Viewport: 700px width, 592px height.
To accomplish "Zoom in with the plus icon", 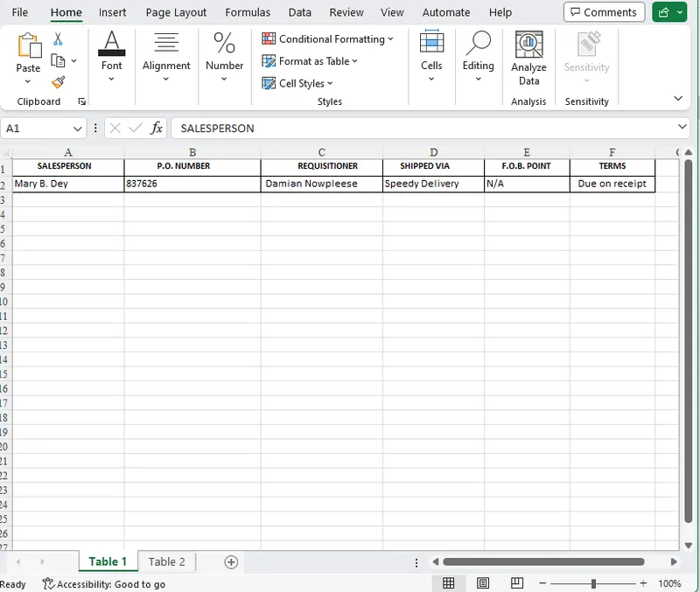I will tap(643, 583).
